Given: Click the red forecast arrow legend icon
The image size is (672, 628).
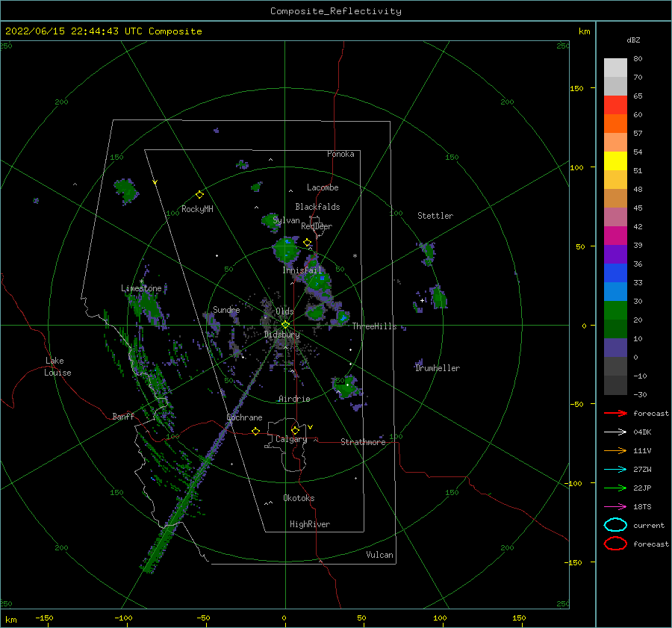Looking at the screenshot, I should tap(615, 413).
